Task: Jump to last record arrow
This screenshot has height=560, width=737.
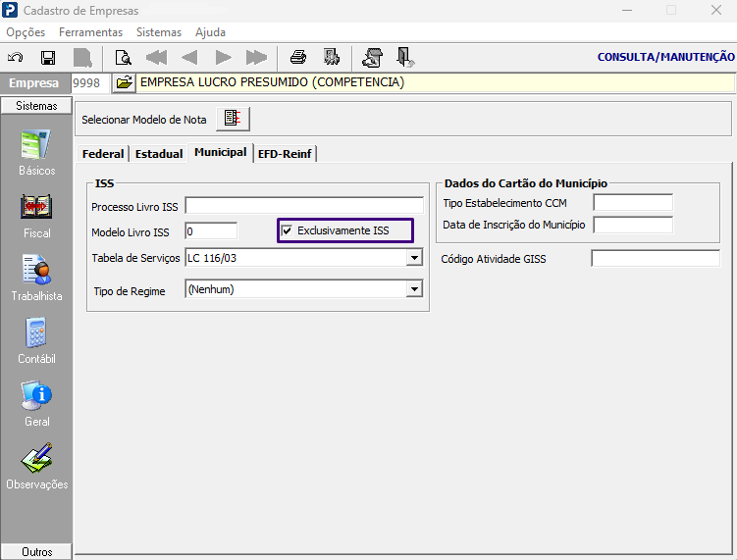Action: click(256, 57)
